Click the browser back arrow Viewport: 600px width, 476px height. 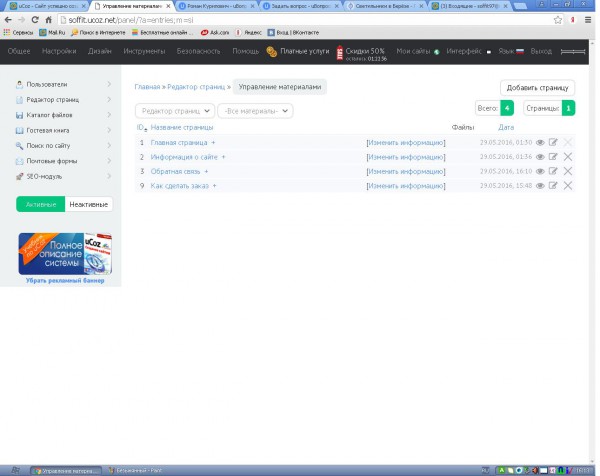click(x=8, y=20)
